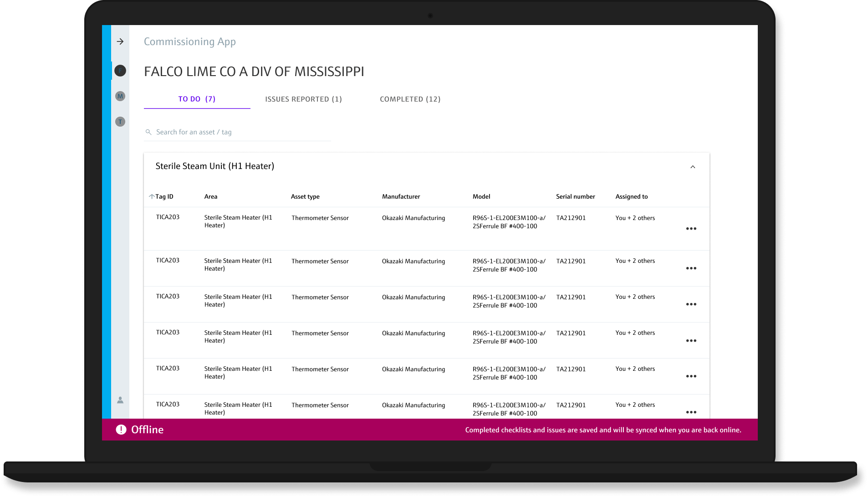Click the Sterile Steam Unit (H1 Heater) title
This screenshot has height=497, width=868.
coord(215,166)
